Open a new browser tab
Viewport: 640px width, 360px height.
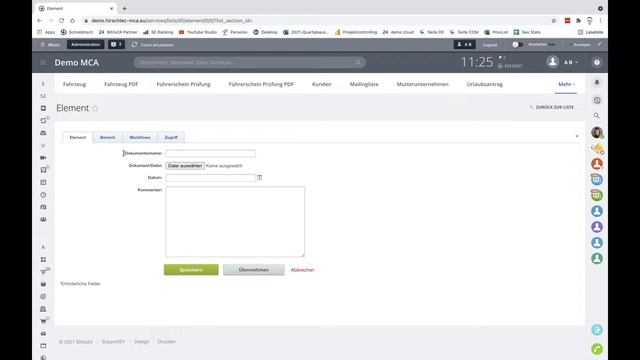coord(124,8)
